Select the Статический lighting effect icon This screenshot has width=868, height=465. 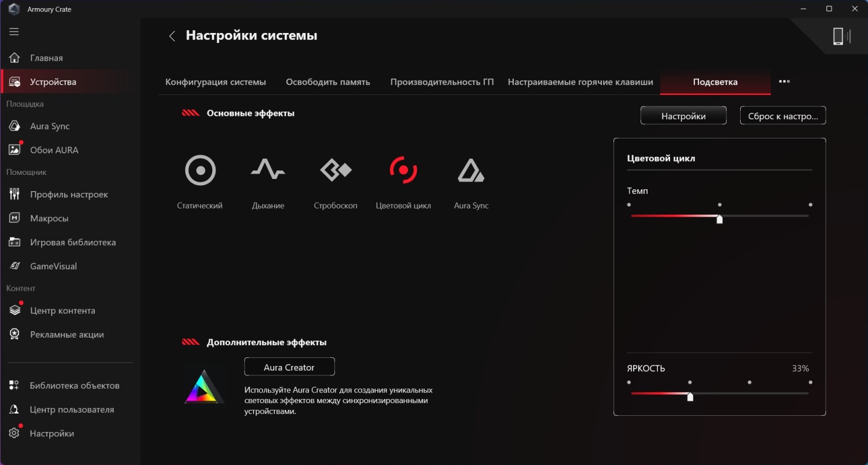point(200,170)
